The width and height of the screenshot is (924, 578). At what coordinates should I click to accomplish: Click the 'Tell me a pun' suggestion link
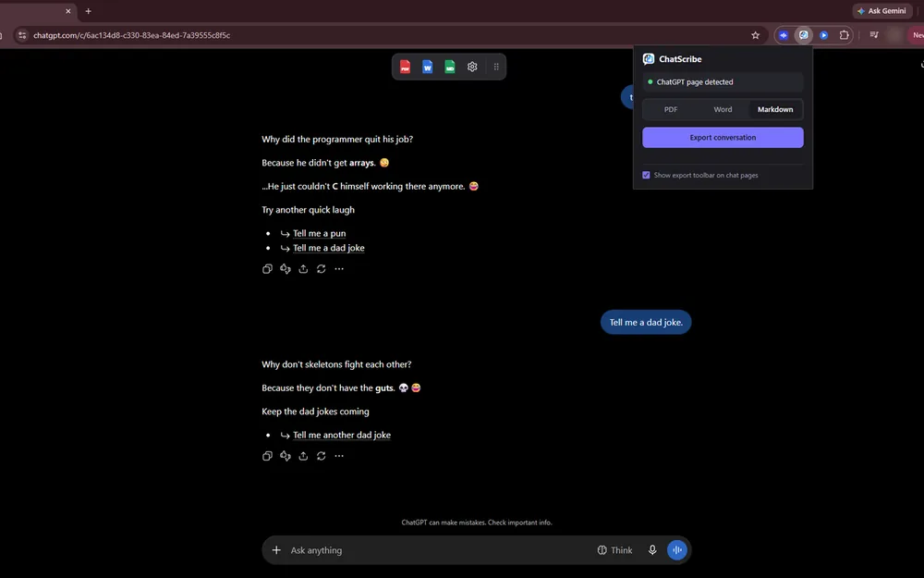pyautogui.click(x=320, y=233)
